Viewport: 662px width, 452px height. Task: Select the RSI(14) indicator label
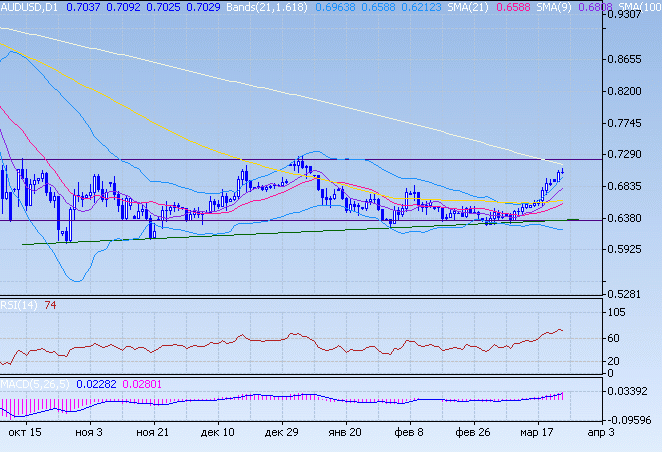pyautogui.click(x=17, y=305)
